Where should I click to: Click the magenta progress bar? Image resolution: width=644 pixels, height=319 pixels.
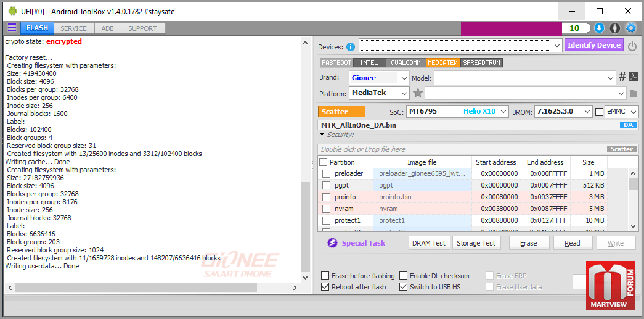pos(511,28)
